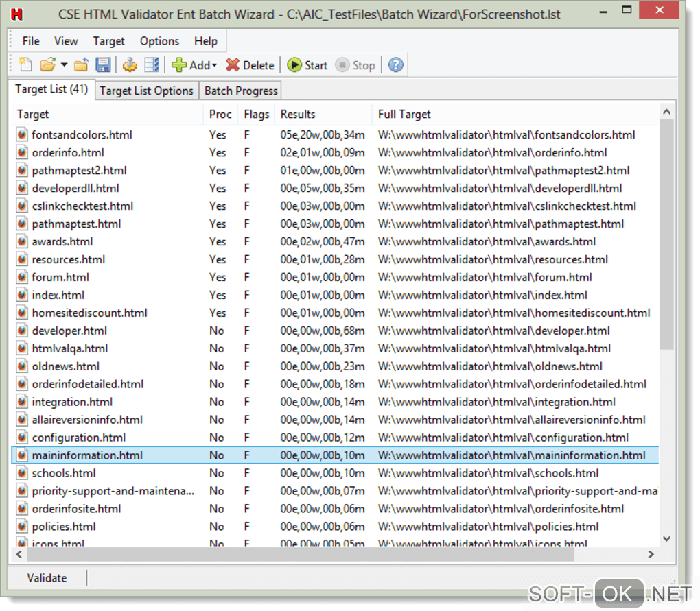Click the CSE HTML Validator title bar icon

pos(16,14)
